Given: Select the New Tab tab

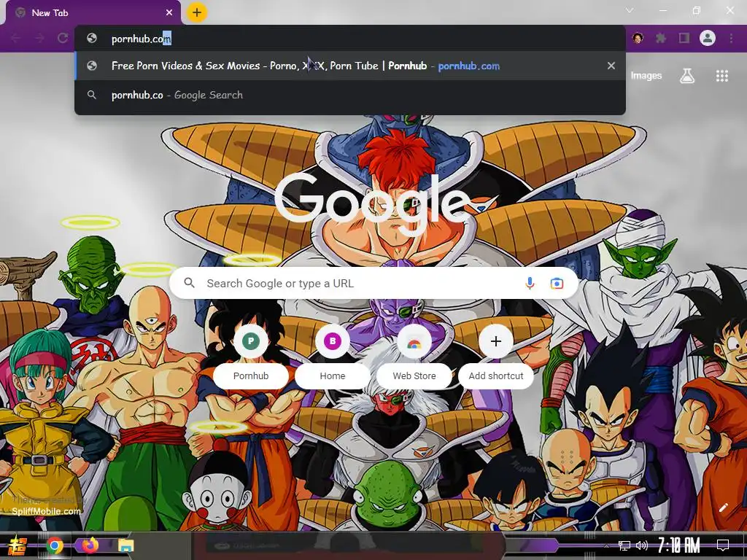Looking at the screenshot, I should point(93,13).
